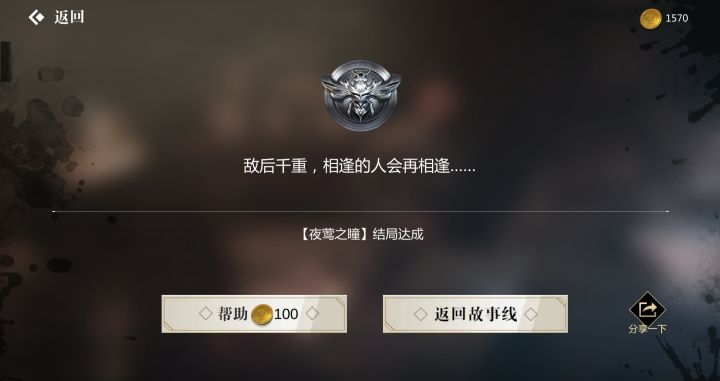
Task: Click the gold coin icon beside 1570
Action: (651, 19)
